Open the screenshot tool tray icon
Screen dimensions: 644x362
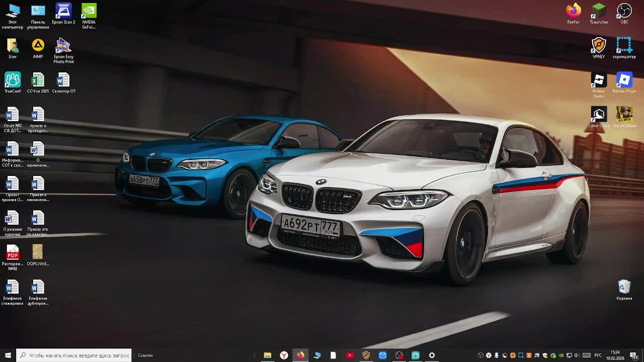coord(521,355)
